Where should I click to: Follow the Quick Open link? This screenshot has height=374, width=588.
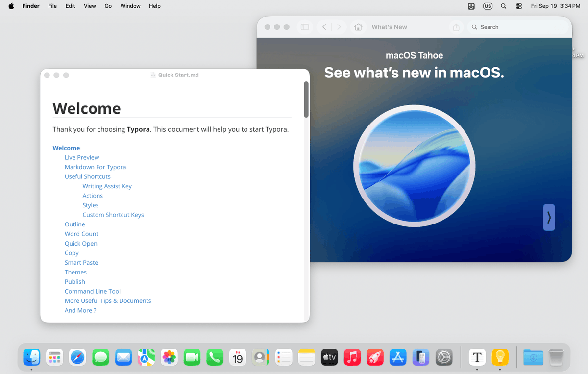[81, 244]
